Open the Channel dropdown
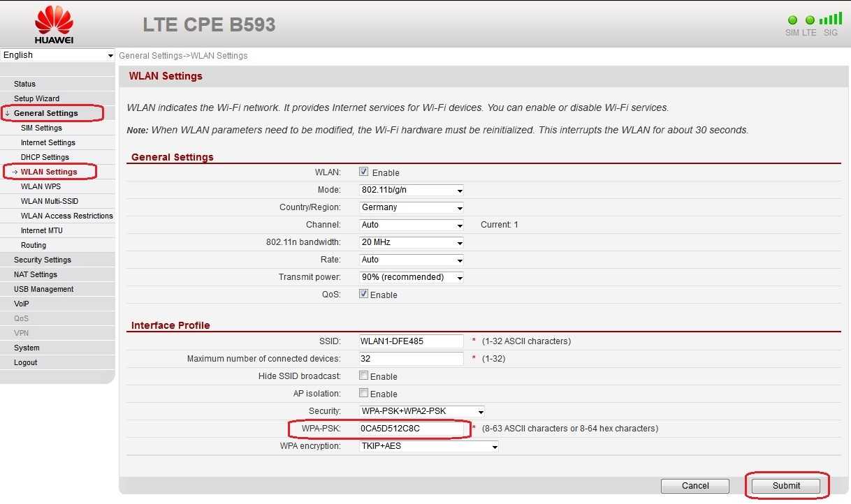The image size is (851, 504). click(412, 225)
